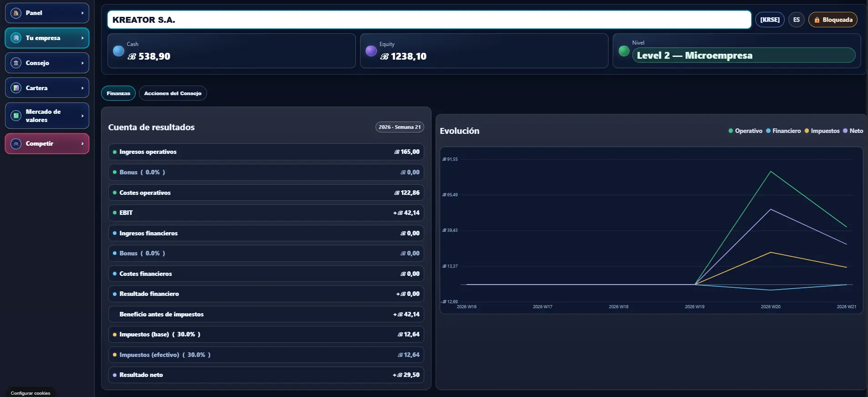The width and height of the screenshot is (868, 397).
Task: Select the Ingresos operativos row
Action: click(x=266, y=152)
